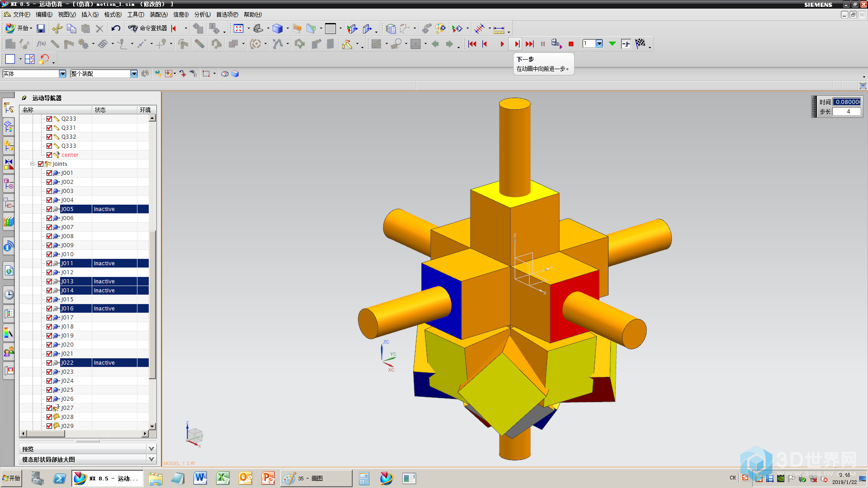
Task: Jump to last animation step
Action: coord(529,44)
